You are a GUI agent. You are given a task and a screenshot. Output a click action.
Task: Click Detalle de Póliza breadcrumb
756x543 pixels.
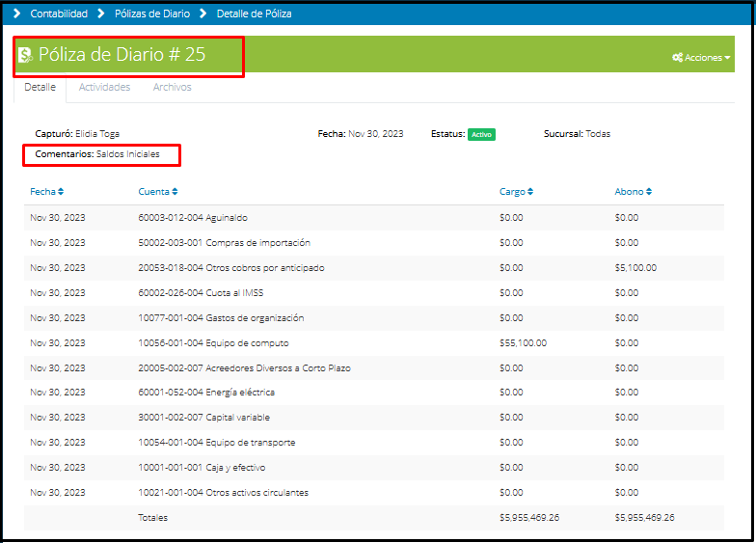(x=254, y=14)
